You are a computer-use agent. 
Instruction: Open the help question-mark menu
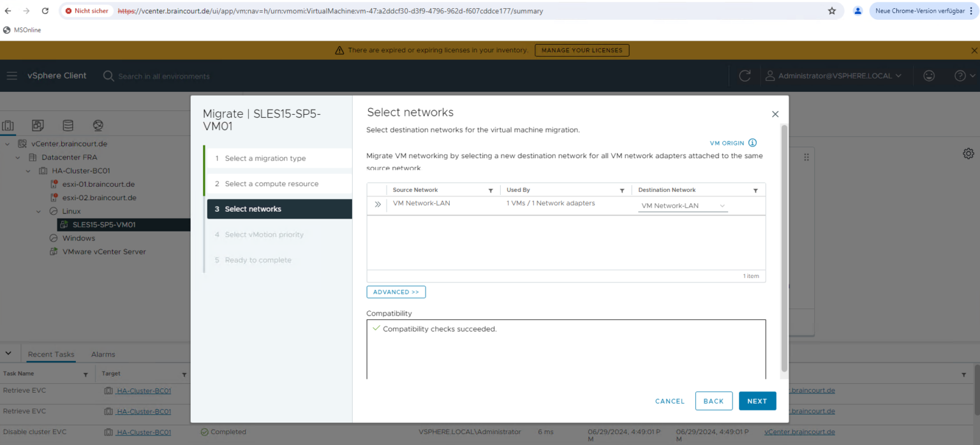[x=961, y=75]
